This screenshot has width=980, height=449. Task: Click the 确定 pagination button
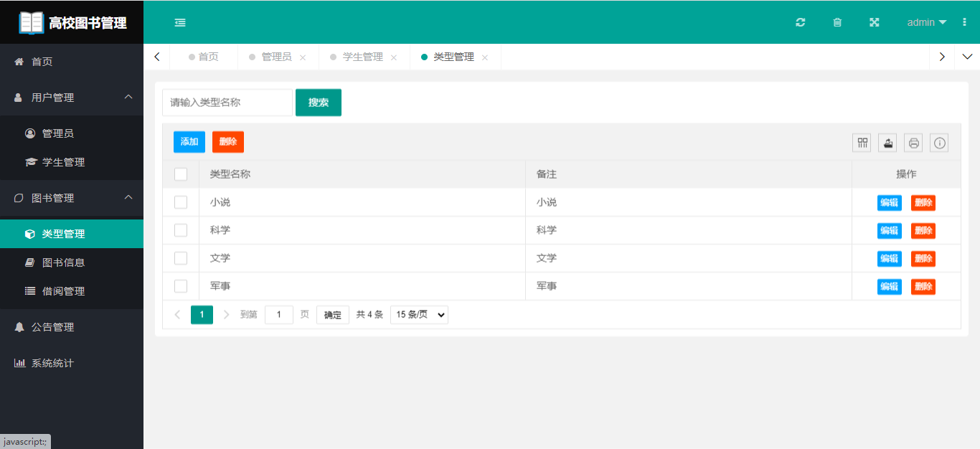(x=333, y=315)
